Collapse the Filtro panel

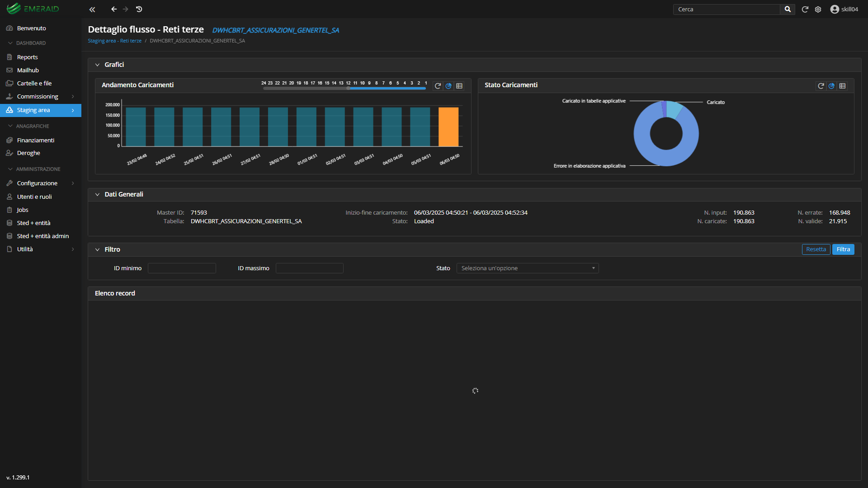[x=97, y=249]
